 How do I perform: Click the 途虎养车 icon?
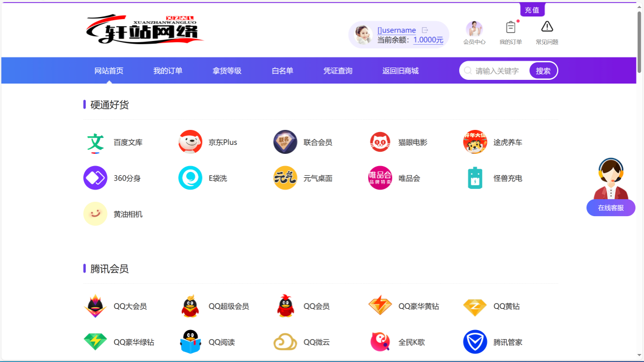pyautogui.click(x=475, y=142)
